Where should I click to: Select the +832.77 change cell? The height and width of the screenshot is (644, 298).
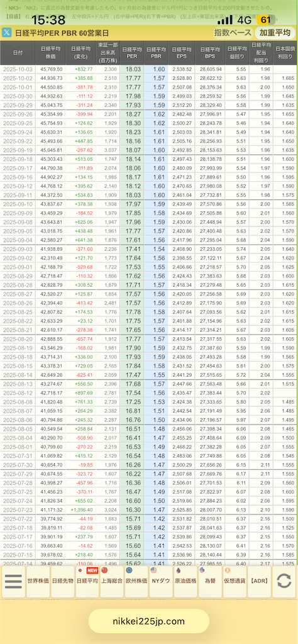point(81,69)
